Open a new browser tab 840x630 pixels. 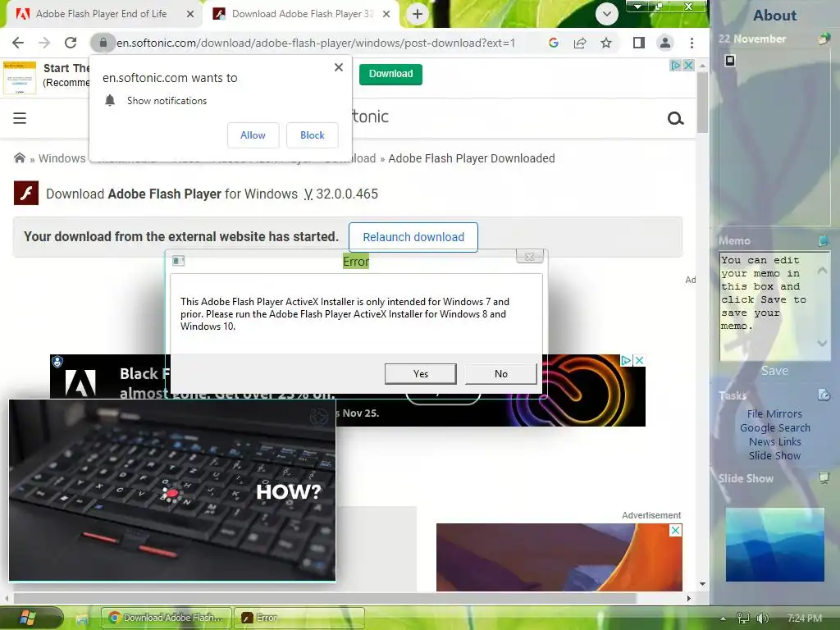(418, 14)
